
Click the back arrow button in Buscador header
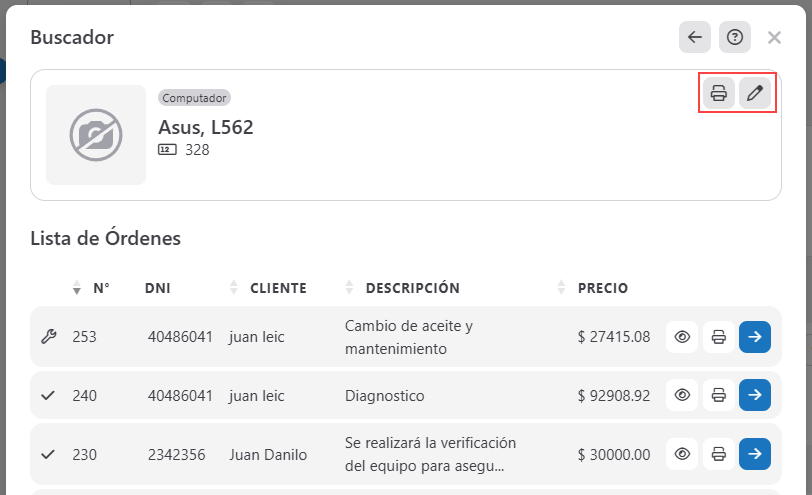coord(695,38)
